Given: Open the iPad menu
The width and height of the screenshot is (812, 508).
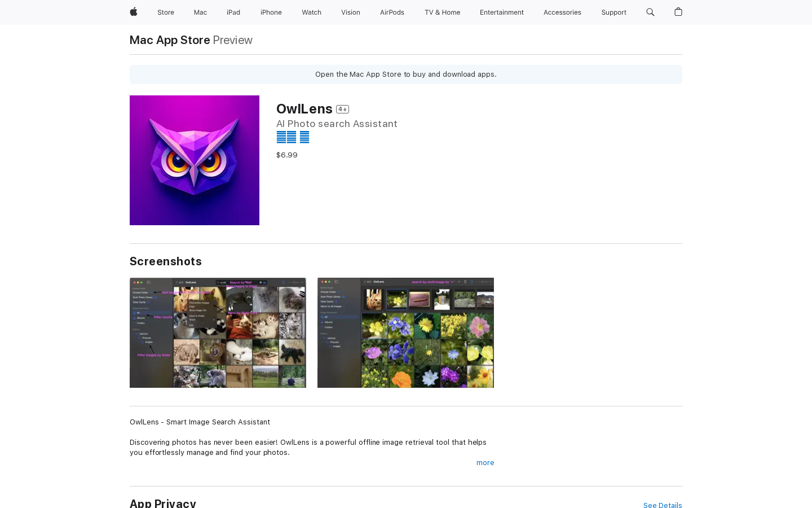Looking at the screenshot, I should tap(233, 12).
